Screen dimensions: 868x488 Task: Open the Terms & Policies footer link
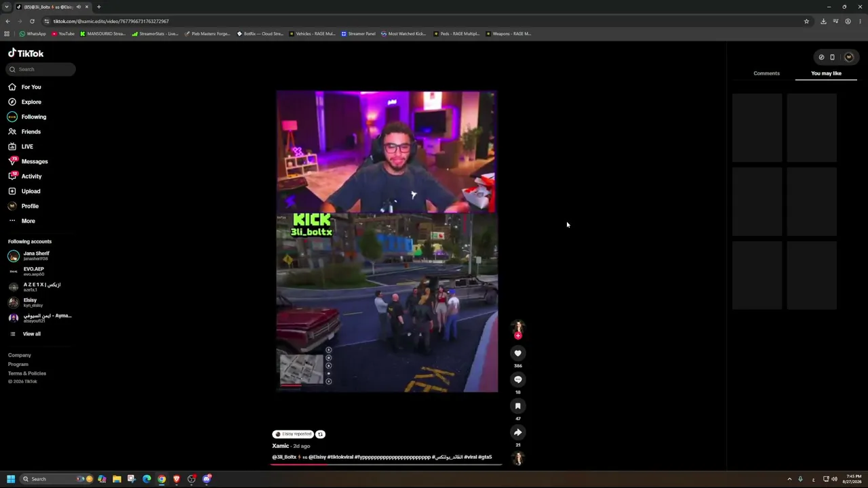(27, 373)
